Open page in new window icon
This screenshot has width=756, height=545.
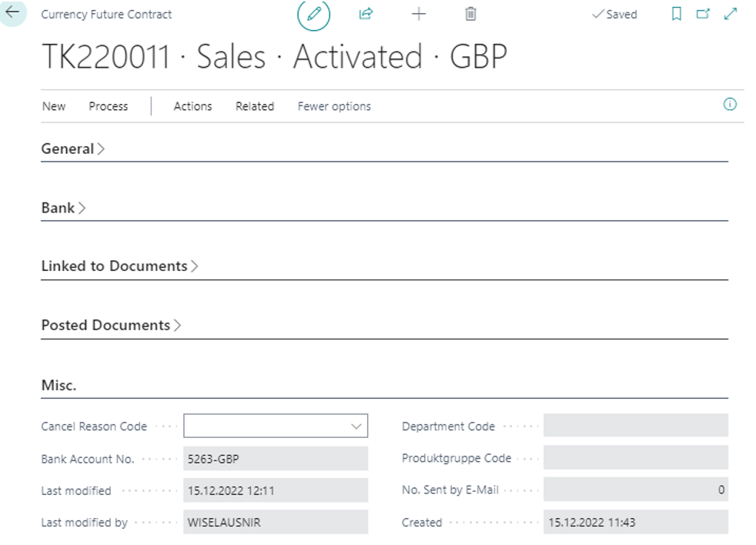[x=703, y=14]
